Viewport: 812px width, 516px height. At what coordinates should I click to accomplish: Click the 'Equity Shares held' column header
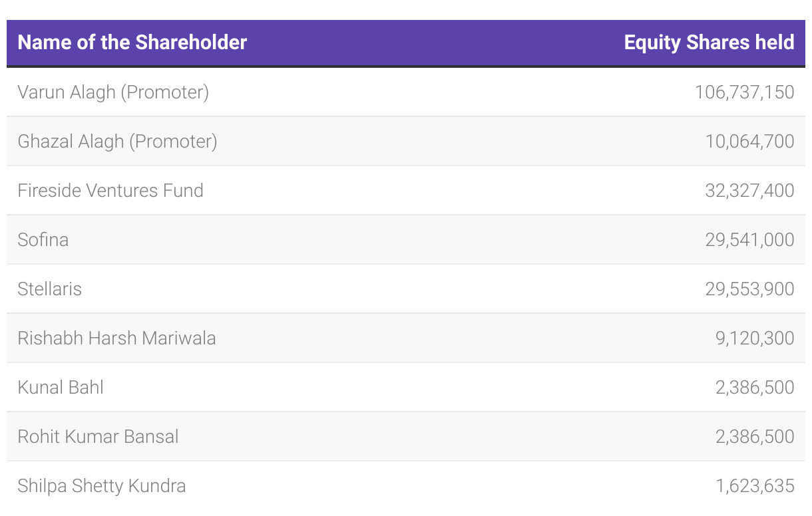(x=709, y=43)
